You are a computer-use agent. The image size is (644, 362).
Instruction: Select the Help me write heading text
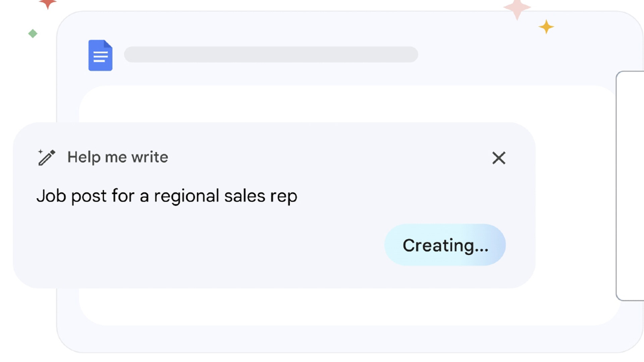pyautogui.click(x=118, y=157)
